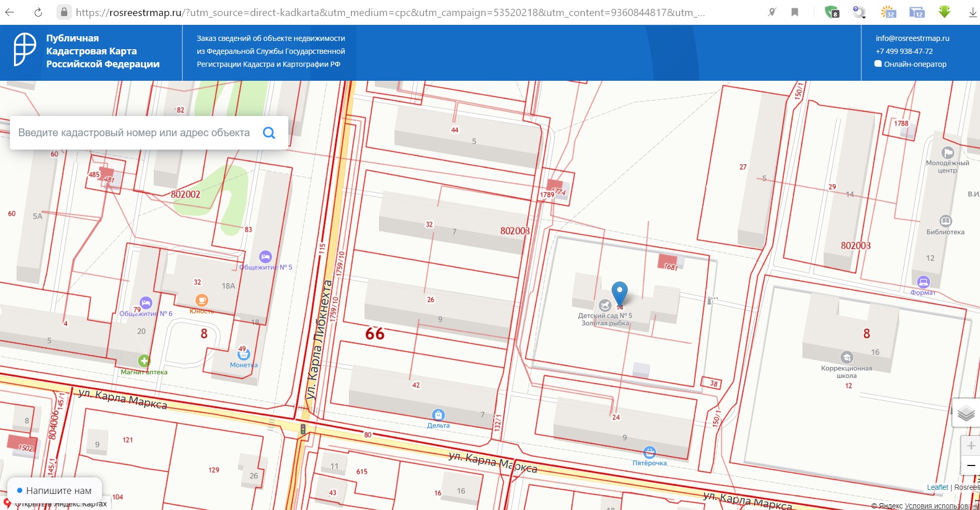Select the Юность cafe icon
980x510 pixels.
[x=201, y=300]
